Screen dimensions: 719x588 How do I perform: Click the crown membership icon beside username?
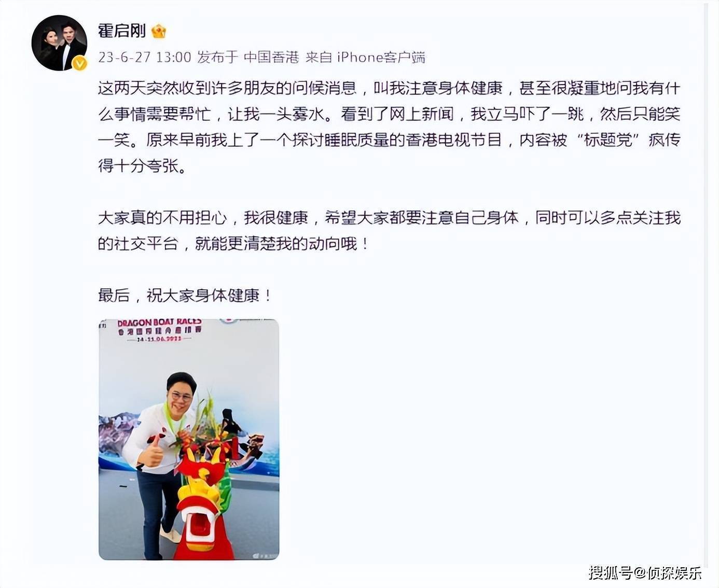(158, 32)
